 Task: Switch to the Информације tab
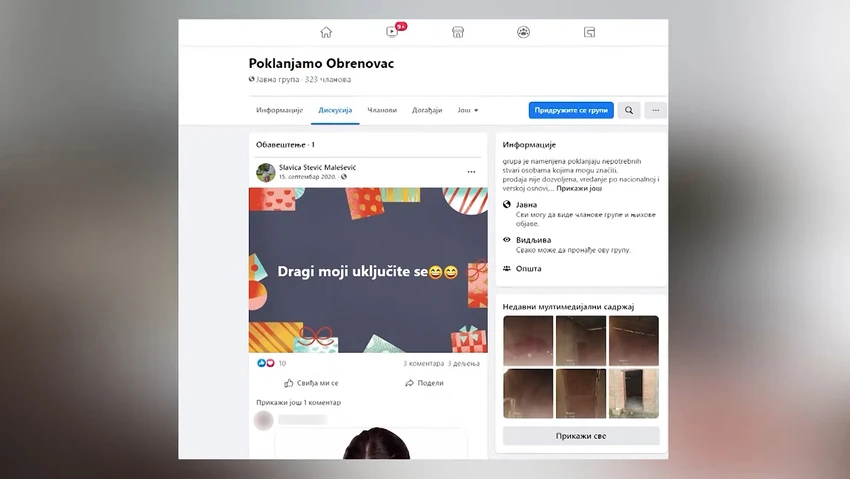pyautogui.click(x=279, y=110)
